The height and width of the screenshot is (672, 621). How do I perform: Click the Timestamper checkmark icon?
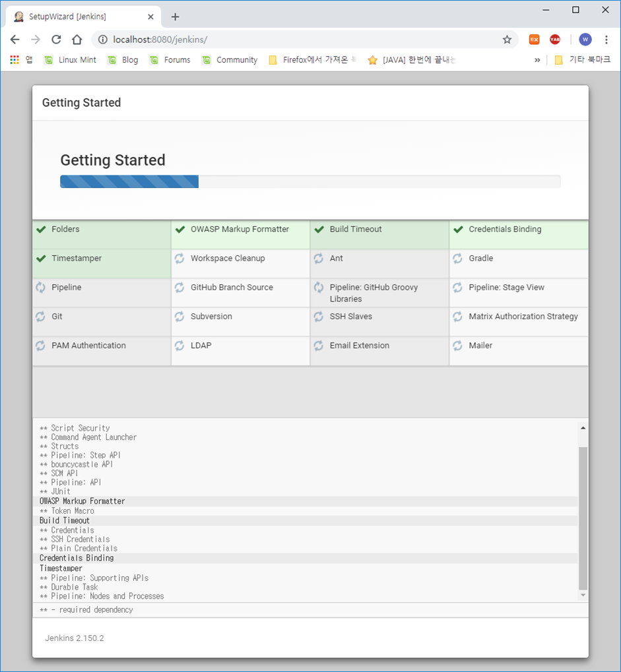point(41,259)
